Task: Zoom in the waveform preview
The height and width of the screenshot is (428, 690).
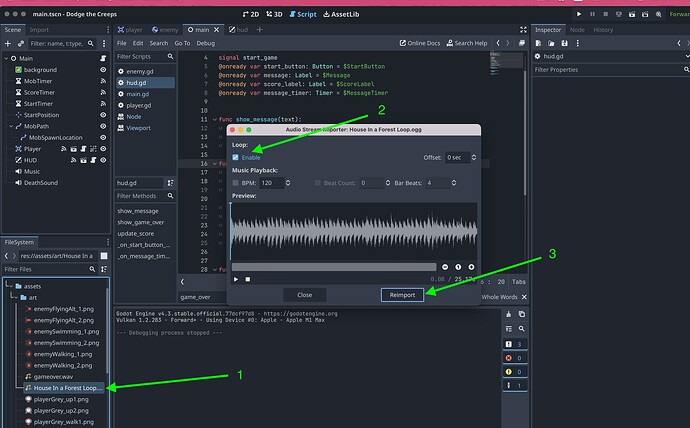Action: (470, 267)
